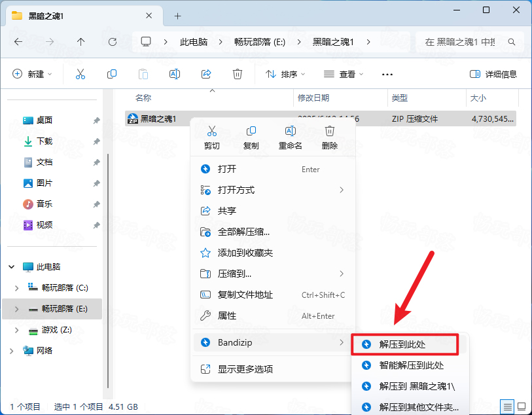Collapse the 此电脑 tree node
The image size is (532, 415).
click(x=12, y=266)
